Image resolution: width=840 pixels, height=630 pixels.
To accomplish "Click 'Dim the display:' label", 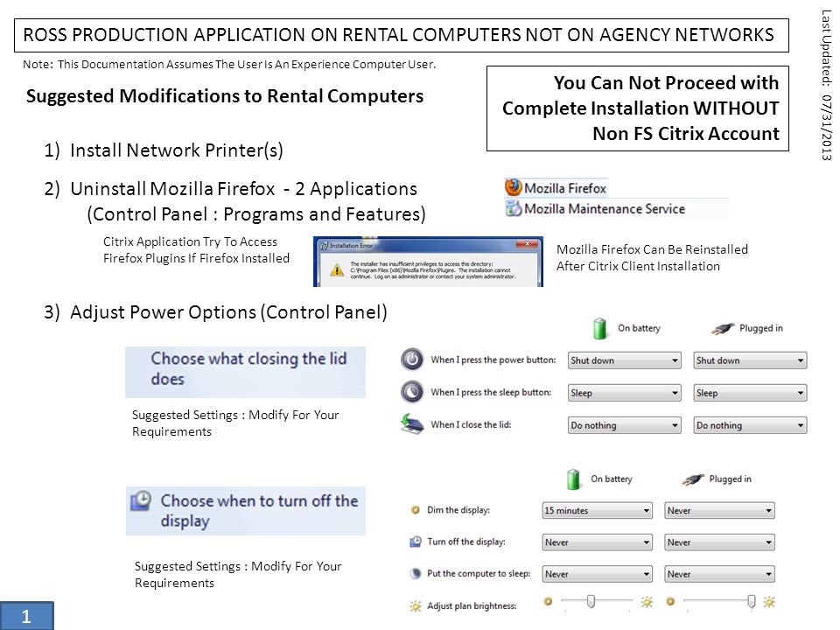I will (x=458, y=510).
